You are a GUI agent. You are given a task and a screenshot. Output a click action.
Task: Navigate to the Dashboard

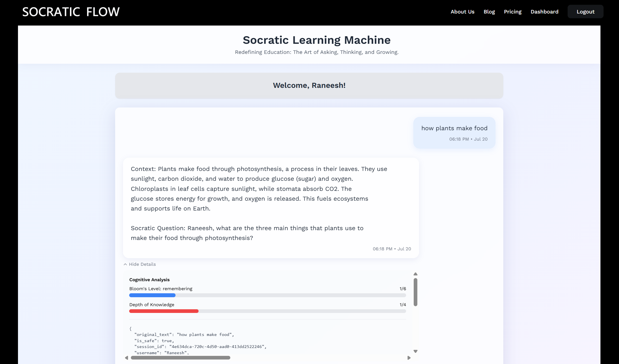coord(544,12)
